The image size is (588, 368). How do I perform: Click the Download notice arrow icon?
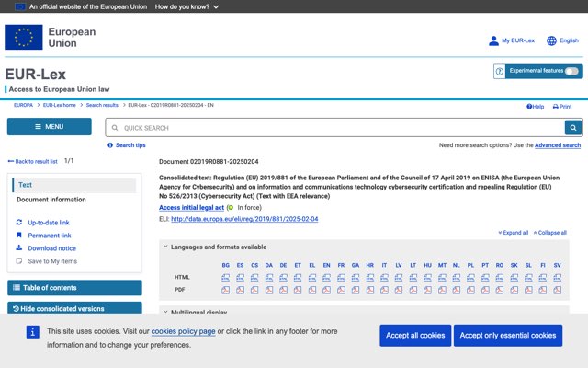coord(19,247)
